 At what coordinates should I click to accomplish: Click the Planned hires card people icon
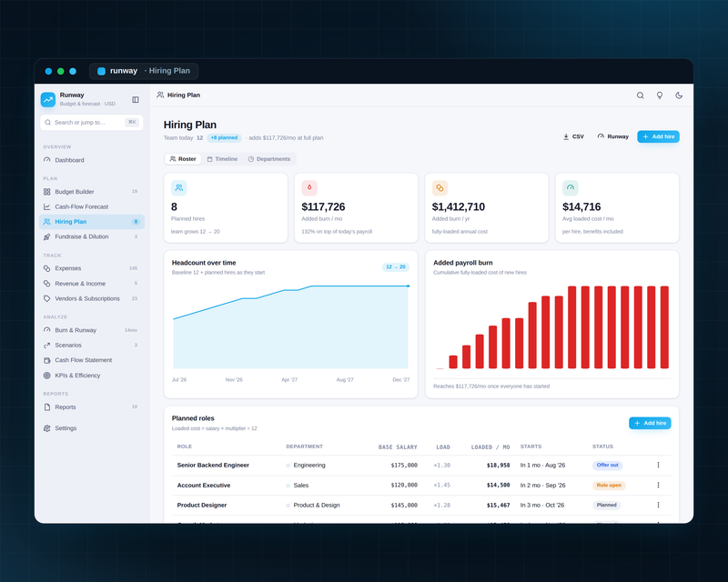178,188
